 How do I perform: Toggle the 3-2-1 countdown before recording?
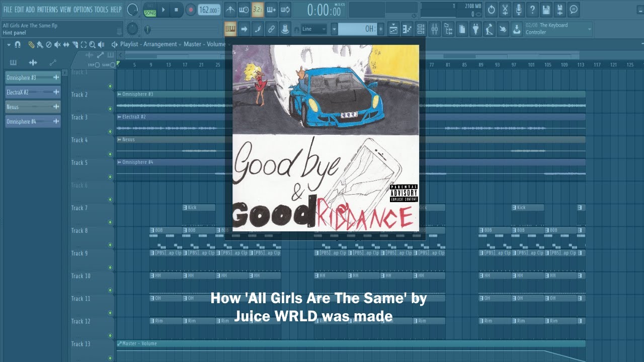258,10
